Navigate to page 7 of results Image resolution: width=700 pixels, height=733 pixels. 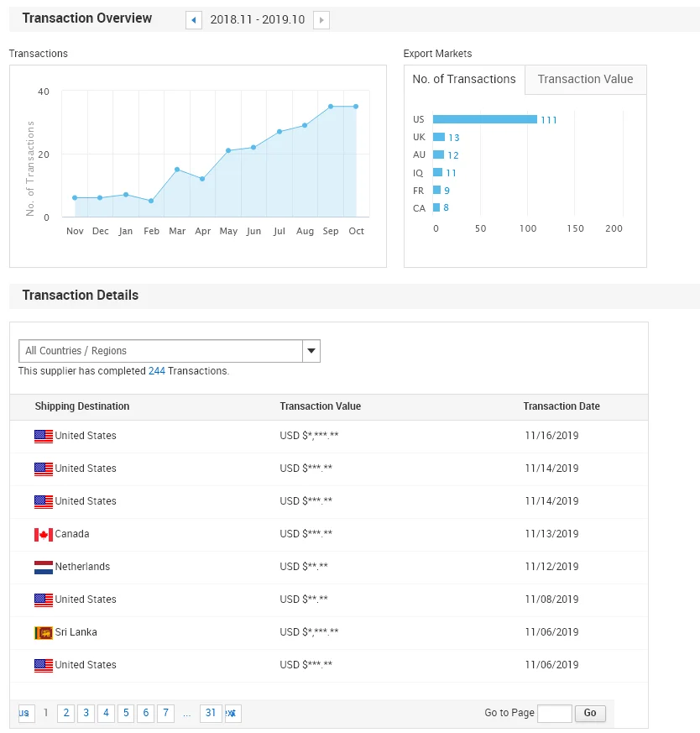pos(166,713)
